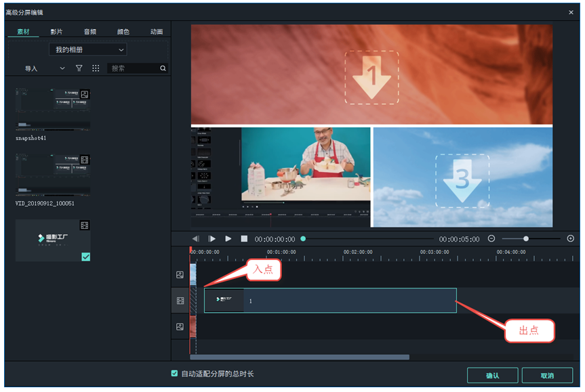Viewport: 585px width, 392px height.
Task: Select the video clip labeled 1 on timeline
Action: click(330, 301)
